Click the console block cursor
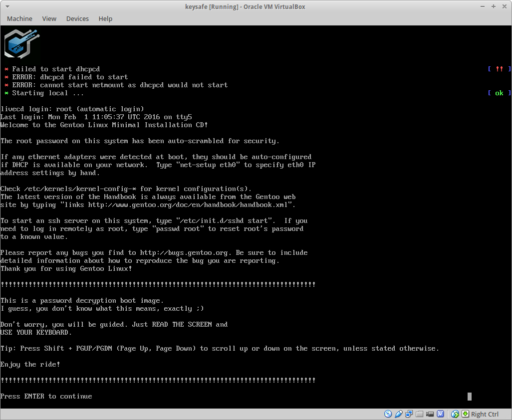Image resolution: width=512 pixels, height=420 pixels. pyautogui.click(x=470, y=396)
